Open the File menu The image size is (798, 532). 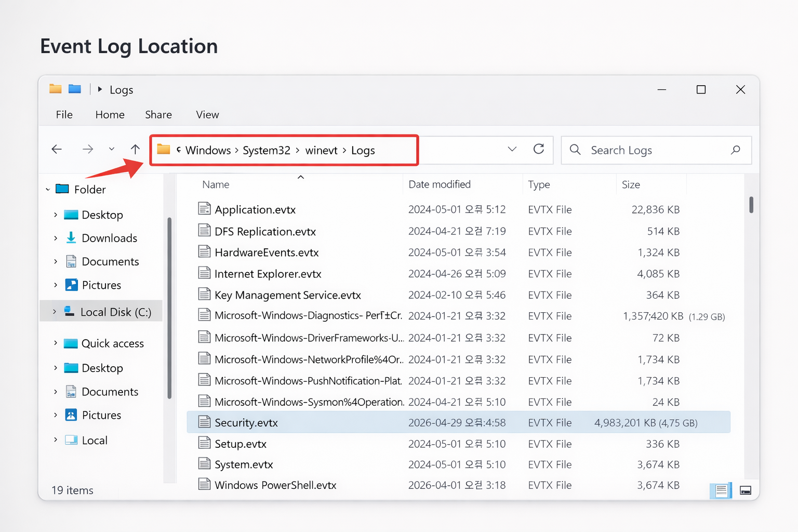64,115
